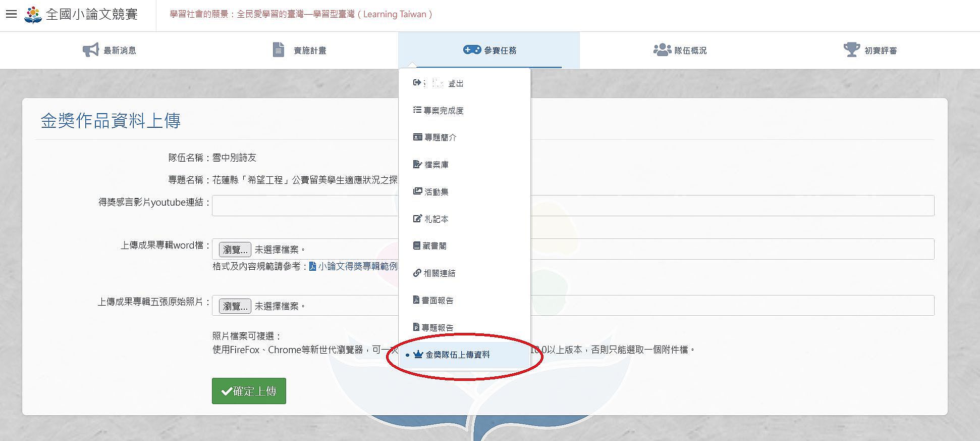Click 瀏覽 button for word file upload
980x441 pixels.
(x=235, y=250)
